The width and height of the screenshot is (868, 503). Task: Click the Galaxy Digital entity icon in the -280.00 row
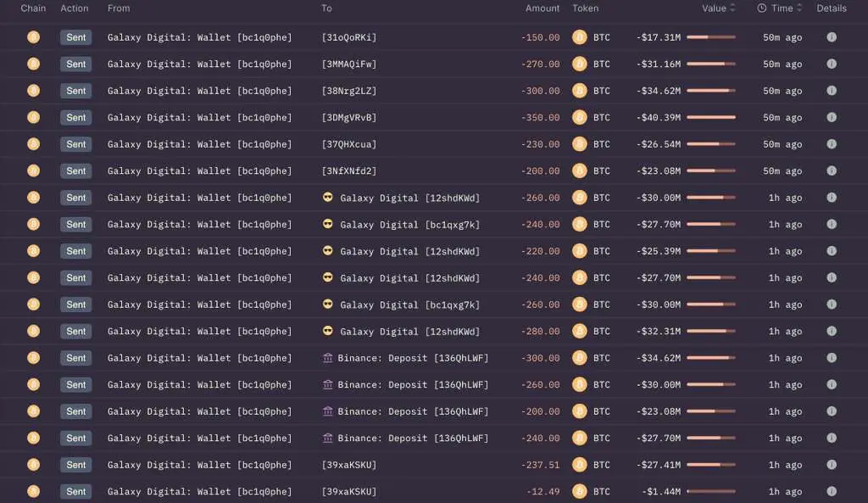(x=328, y=331)
